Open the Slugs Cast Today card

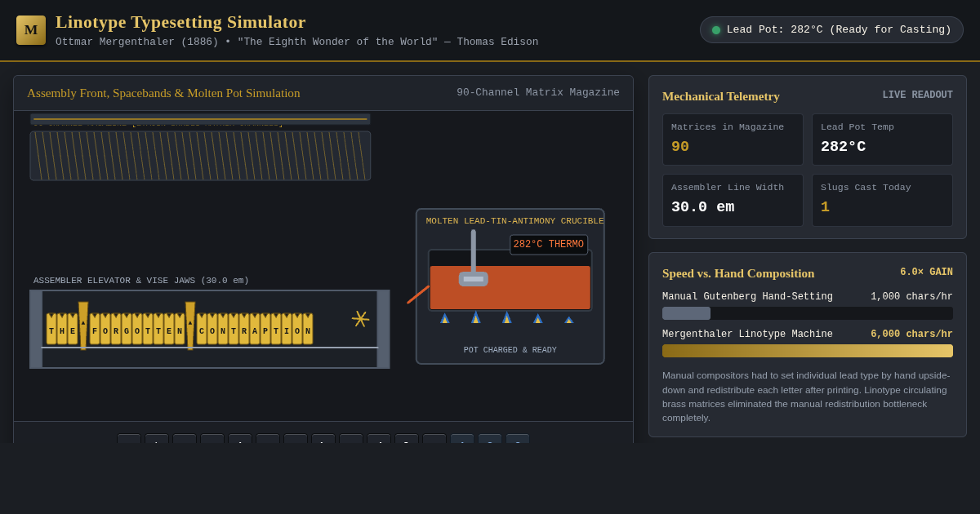point(882,200)
